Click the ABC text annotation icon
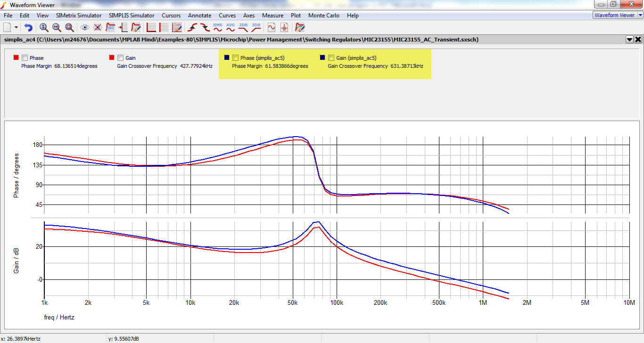This screenshot has height=343, width=644. (x=110, y=27)
